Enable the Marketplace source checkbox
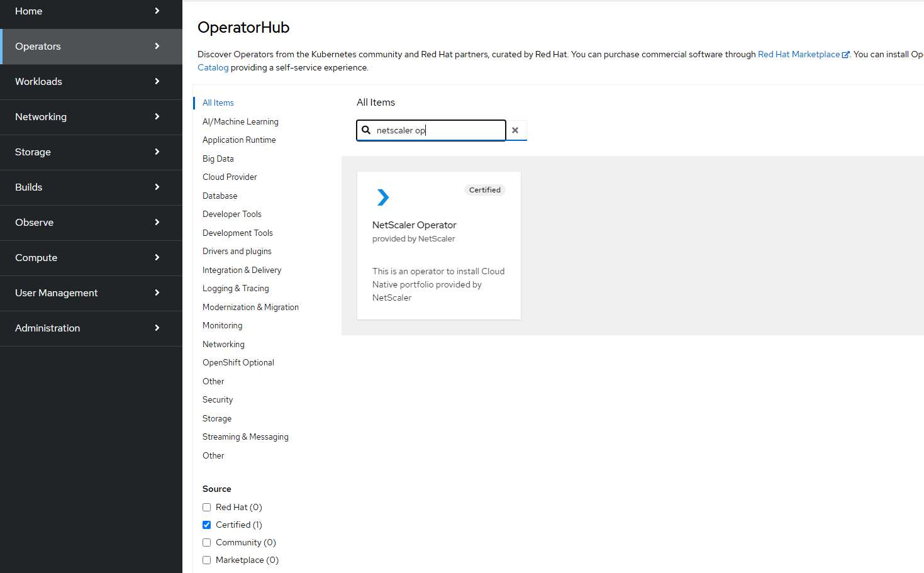The width and height of the screenshot is (924, 573). click(x=206, y=560)
